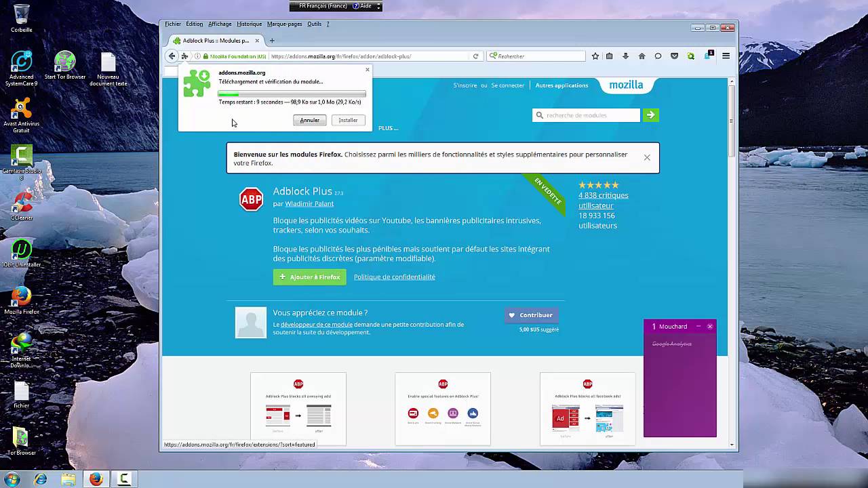The width and height of the screenshot is (868, 488).
Task: Select the Adblock Plus browser tab
Action: [x=216, y=41]
